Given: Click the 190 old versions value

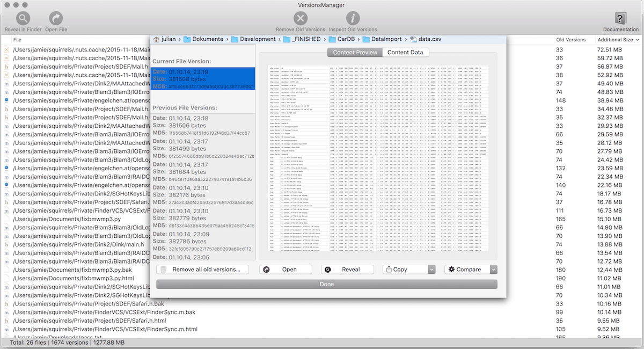Looking at the screenshot, I should [561, 278].
